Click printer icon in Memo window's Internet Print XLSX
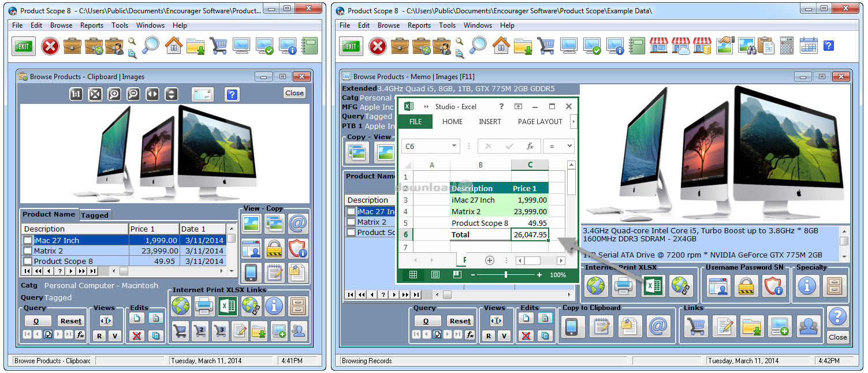 point(624,285)
